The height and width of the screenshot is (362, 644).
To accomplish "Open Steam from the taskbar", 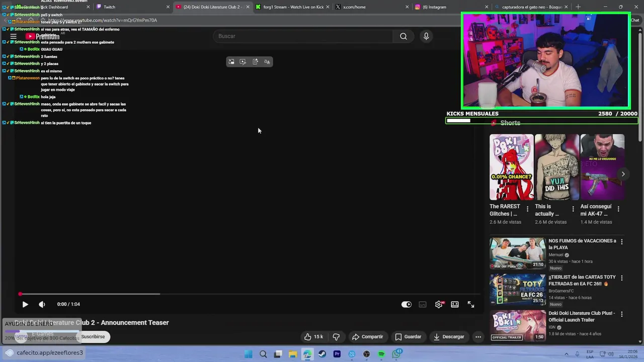I will tap(322, 354).
